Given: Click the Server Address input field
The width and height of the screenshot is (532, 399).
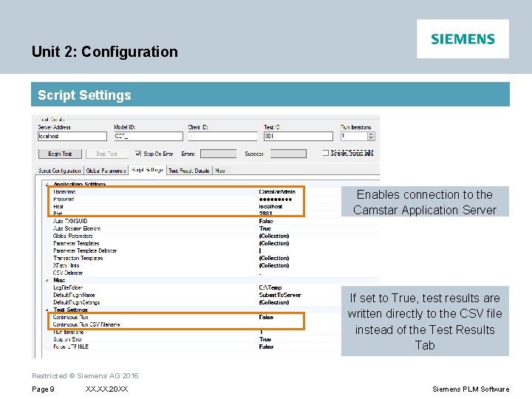Looking at the screenshot, I should point(72,136).
